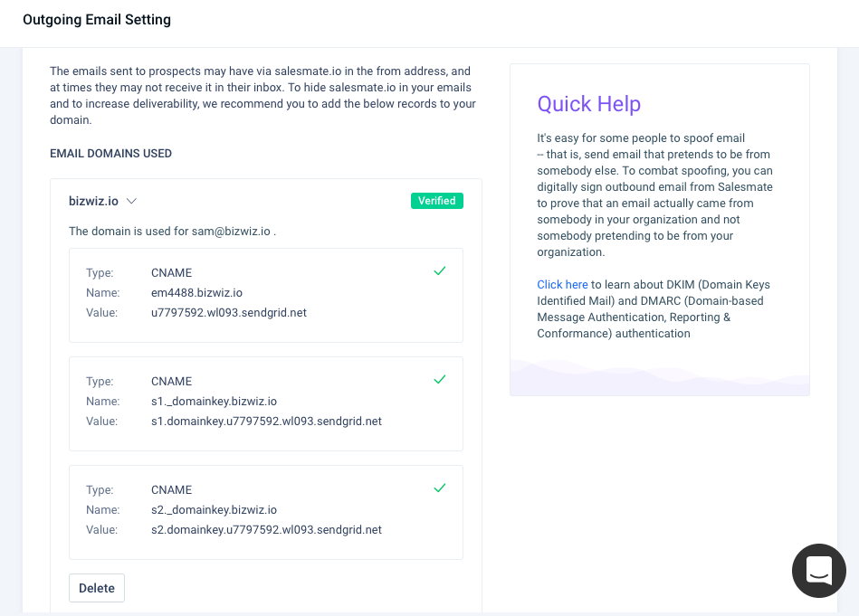Screen dimensions: 859x616
Task: Click the checkmark beside s2._domainkey.bizwiz.io record
Action: (x=439, y=488)
